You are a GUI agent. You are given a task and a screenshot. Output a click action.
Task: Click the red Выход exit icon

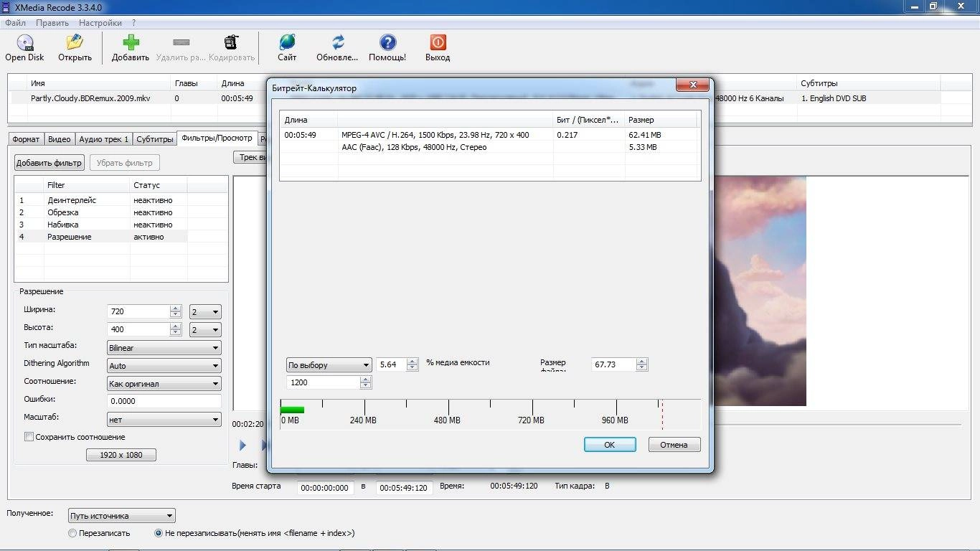point(438,42)
